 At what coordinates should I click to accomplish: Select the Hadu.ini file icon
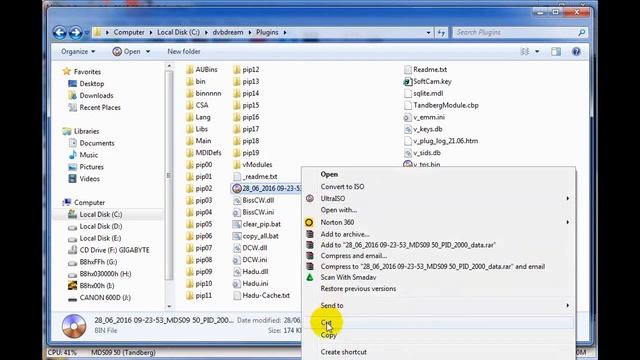(237, 283)
